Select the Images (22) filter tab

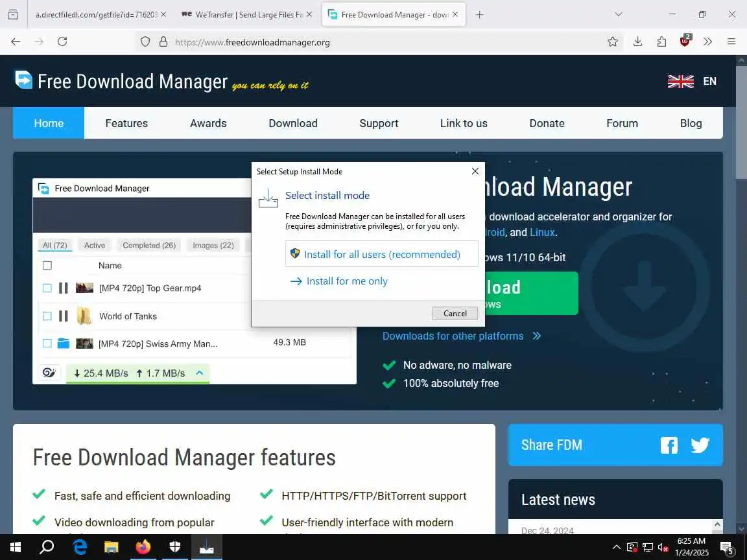click(213, 245)
